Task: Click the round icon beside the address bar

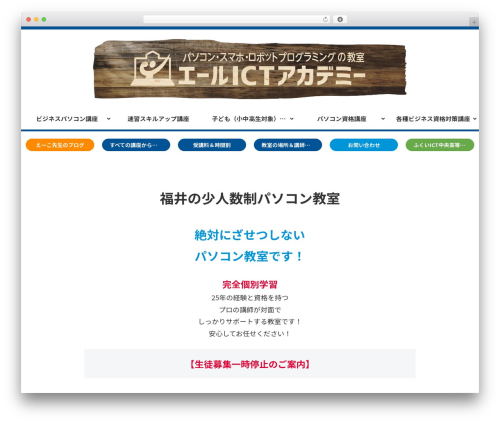Action: (340, 19)
